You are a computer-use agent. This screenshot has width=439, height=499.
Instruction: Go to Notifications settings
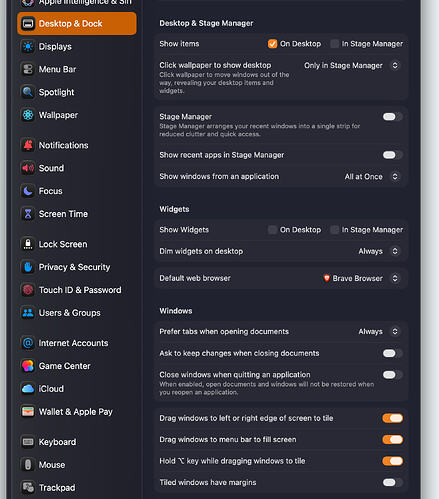[77, 145]
